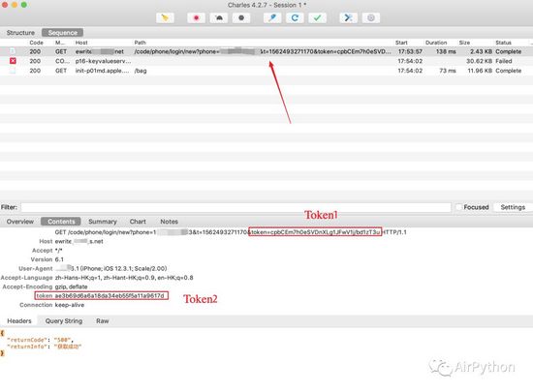Click the returnCode "500" JSON line

point(40,340)
